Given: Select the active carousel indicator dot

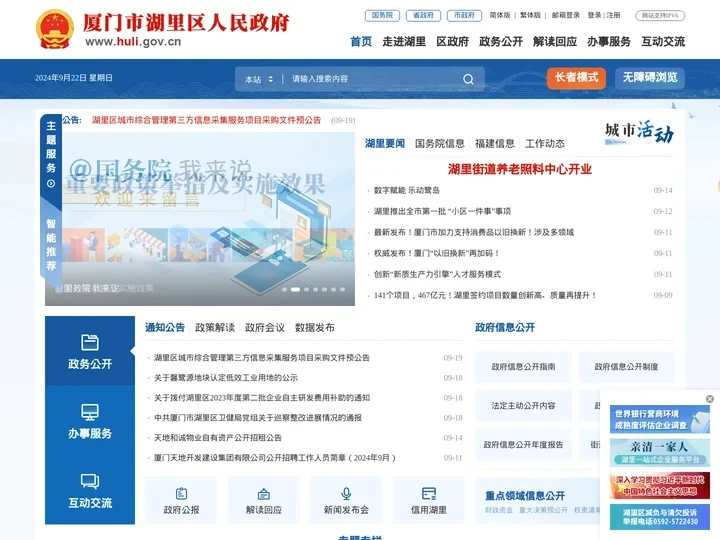Looking at the screenshot, I should pyautogui.click(x=295, y=289).
